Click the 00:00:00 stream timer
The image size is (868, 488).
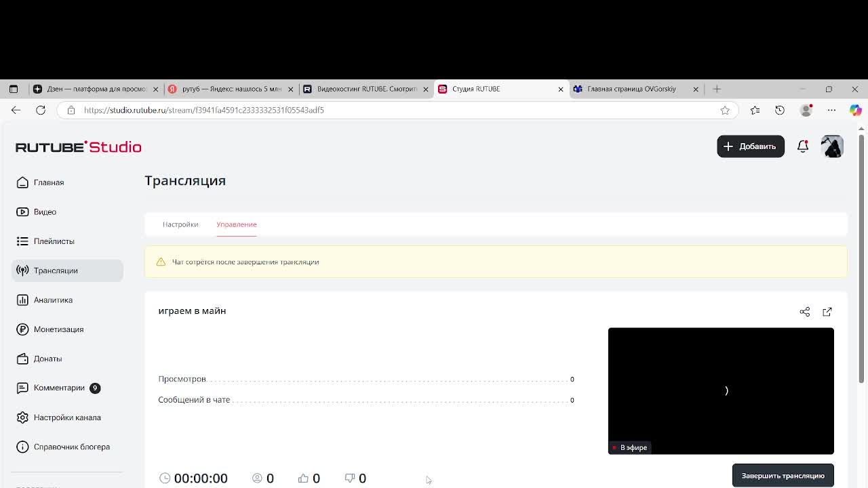[x=201, y=479]
